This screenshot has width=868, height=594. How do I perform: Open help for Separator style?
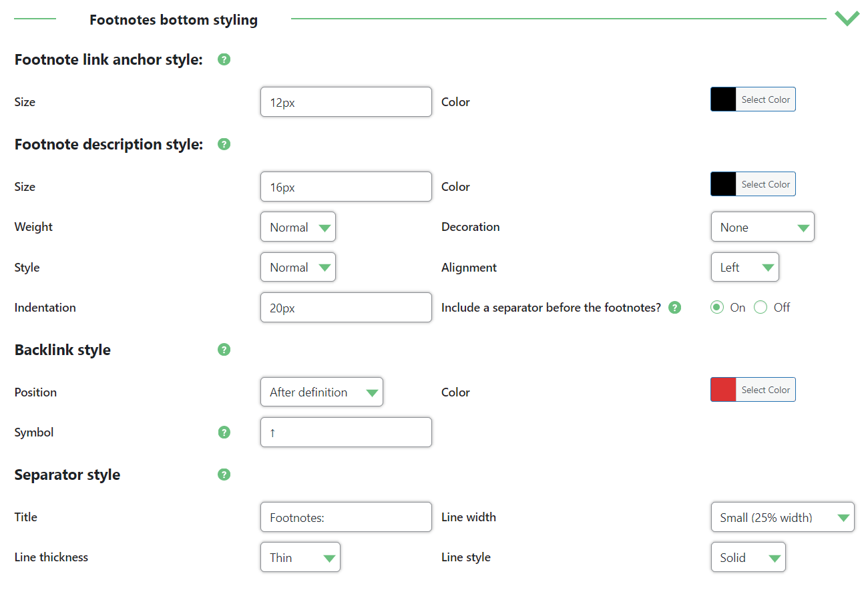(x=224, y=474)
